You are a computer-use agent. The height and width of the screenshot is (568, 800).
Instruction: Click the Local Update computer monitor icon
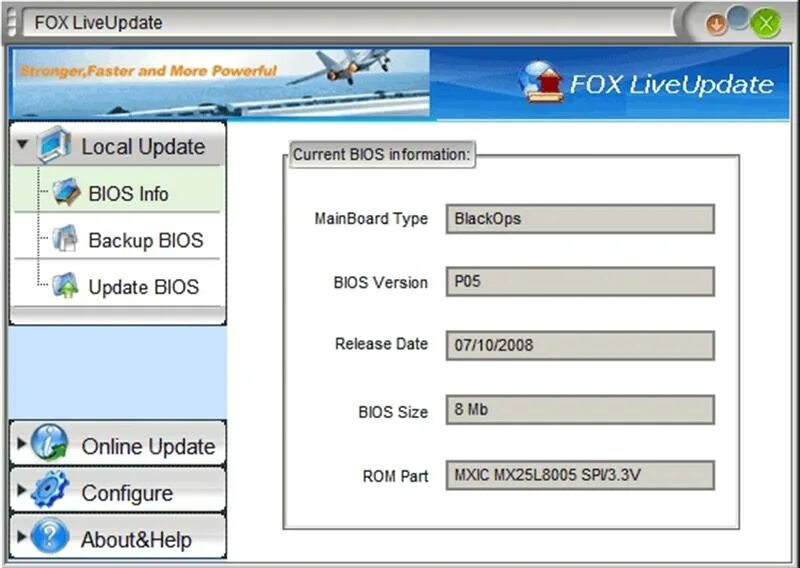[54, 144]
